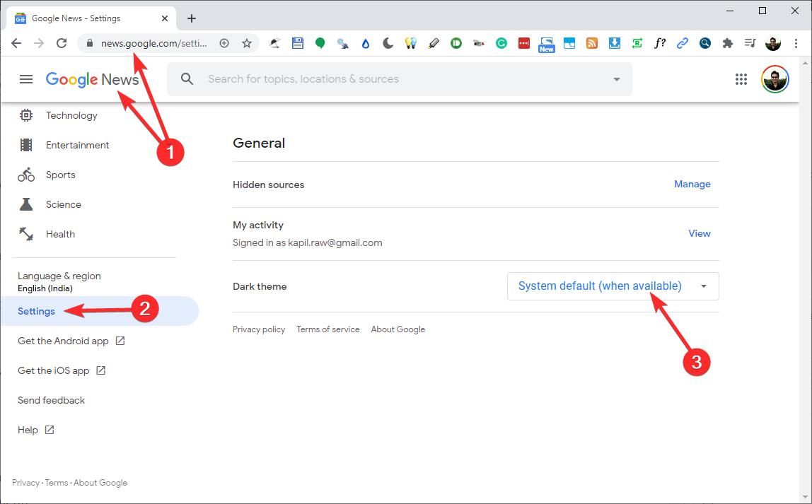Click View next to My activity
The image size is (812, 504).
coord(699,233)
